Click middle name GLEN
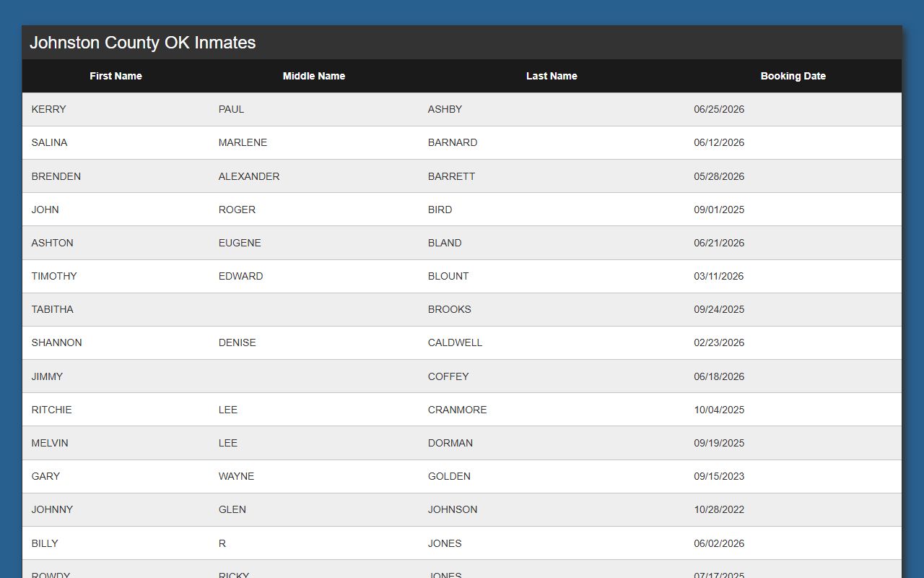This screenshot has height=578, width=924. pyautogui.click(x=232, y=509)
